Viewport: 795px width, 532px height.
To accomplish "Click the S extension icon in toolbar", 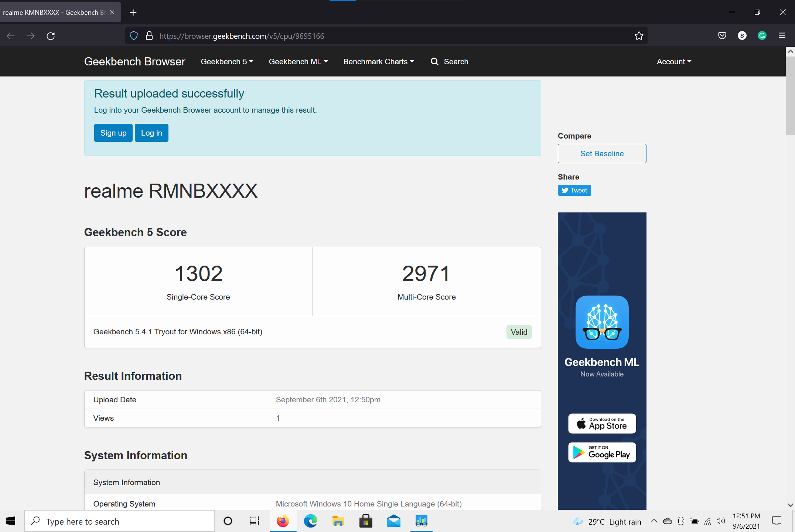I will click(742, 35).
